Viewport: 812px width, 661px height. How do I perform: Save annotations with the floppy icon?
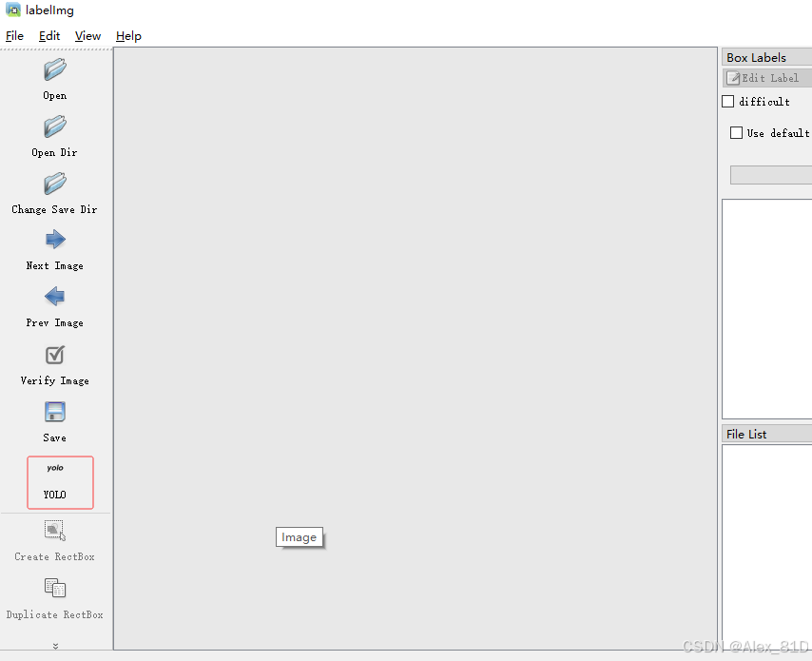[55, 412]
